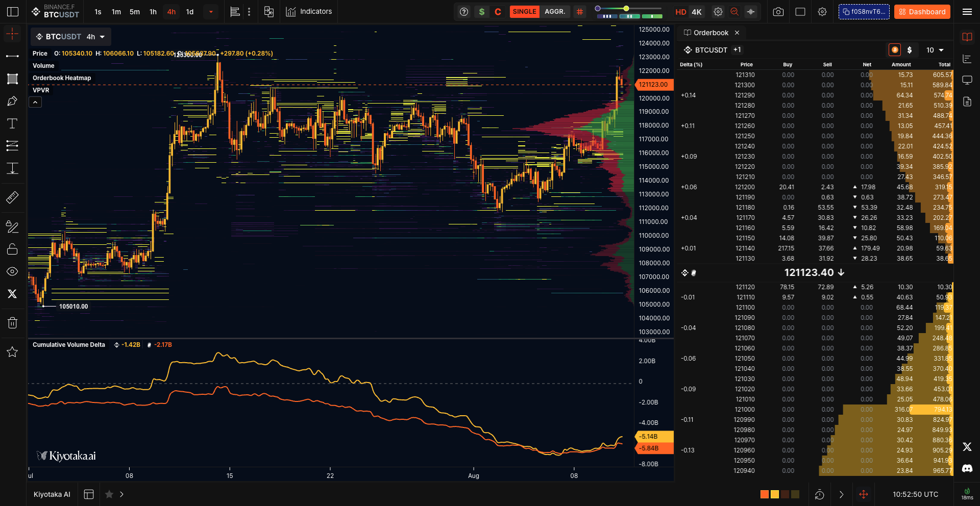
Task: Pick the pen drawing tool
Action: coord(12,101)
